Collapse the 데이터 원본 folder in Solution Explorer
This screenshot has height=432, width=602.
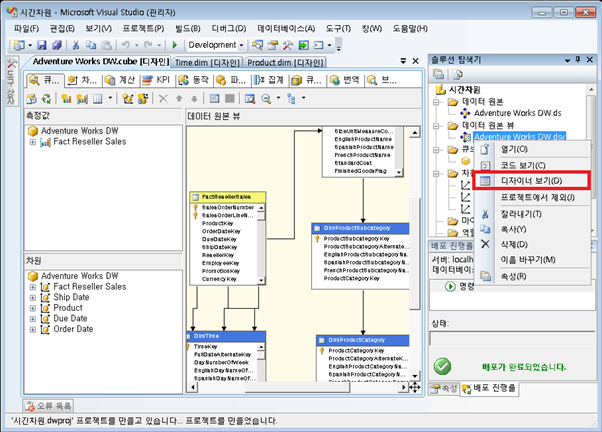436,102
